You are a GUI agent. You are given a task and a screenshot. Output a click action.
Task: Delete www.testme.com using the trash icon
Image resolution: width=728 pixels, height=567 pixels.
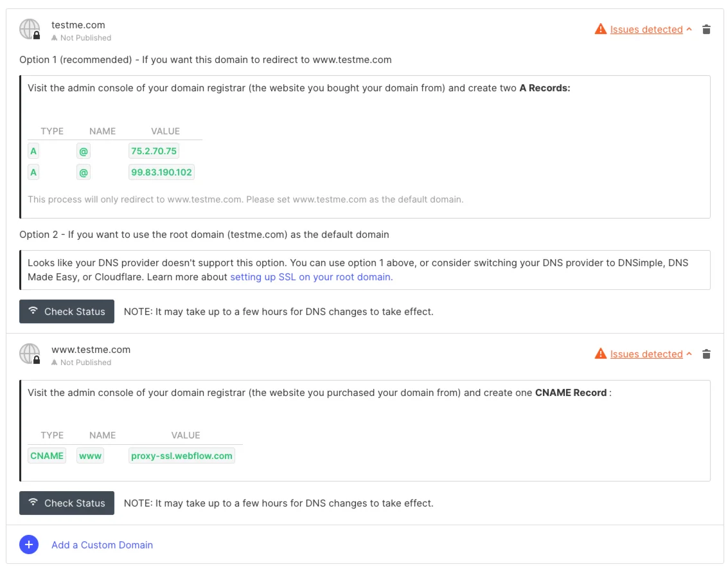pyautogui.click(x=706, y=354)
